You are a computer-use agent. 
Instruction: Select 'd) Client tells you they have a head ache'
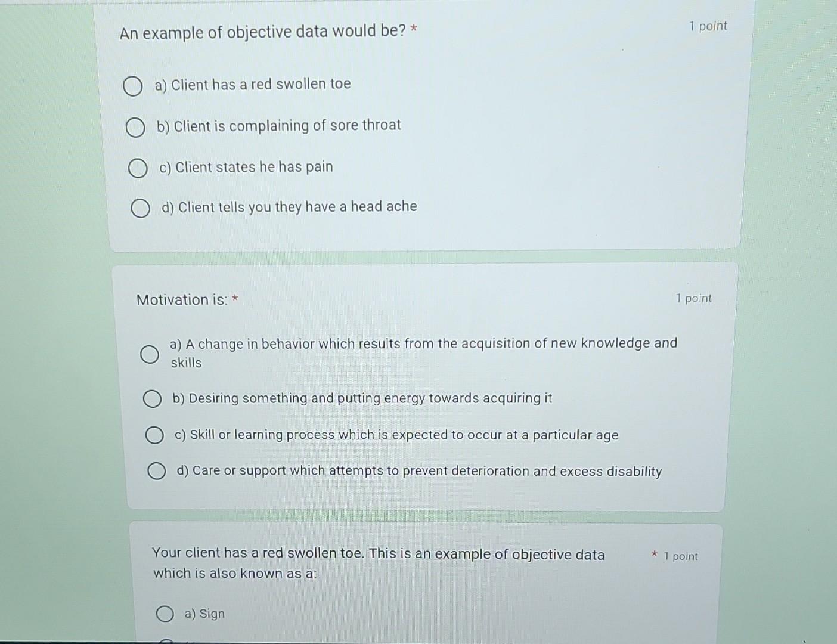(140, 208)
